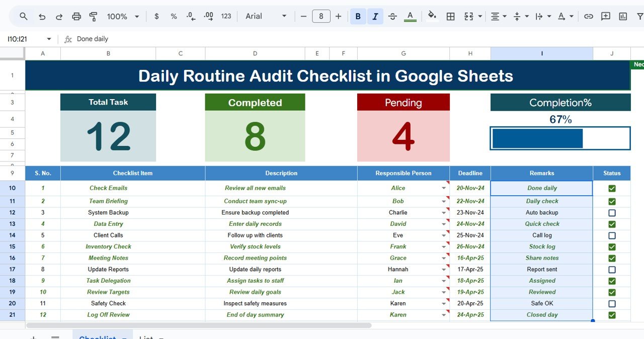This screenshot has width=644, height=339.
Task: Apply strikethrough formatting
Action: (x=393, y=17)
